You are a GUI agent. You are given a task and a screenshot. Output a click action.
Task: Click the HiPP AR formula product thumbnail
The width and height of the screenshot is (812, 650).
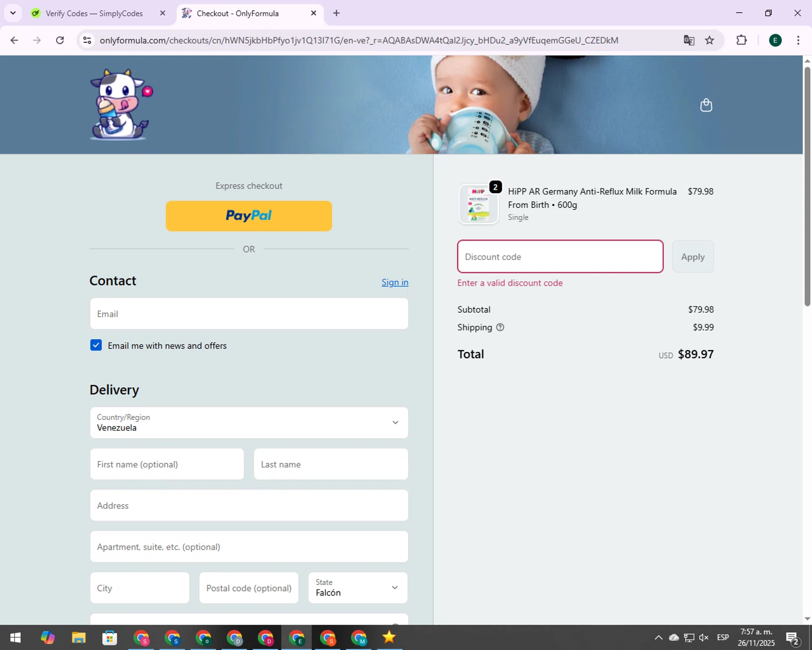[479, 204]
